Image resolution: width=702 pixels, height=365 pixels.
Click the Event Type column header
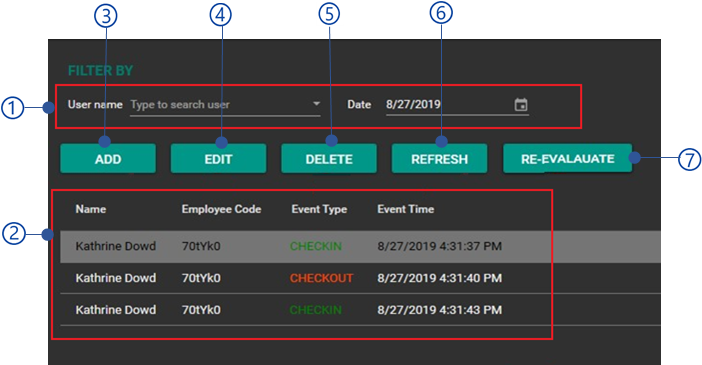click(x=319, y=209)
